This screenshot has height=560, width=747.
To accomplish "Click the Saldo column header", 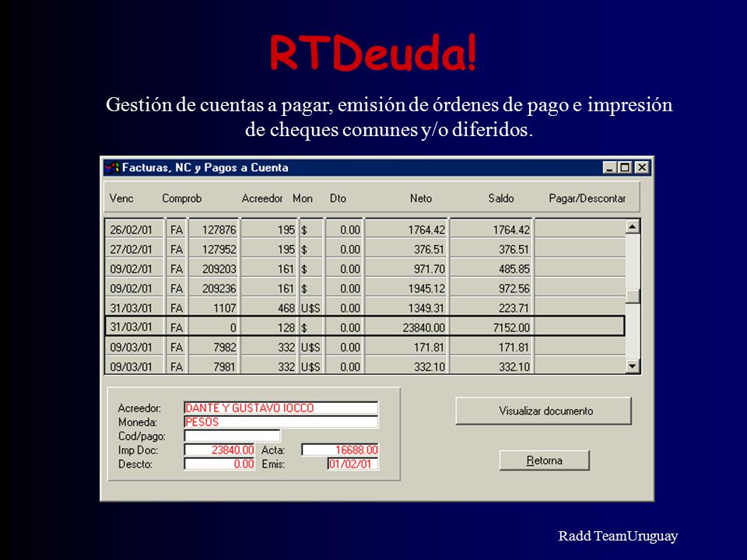I will [x=500, y=198].
